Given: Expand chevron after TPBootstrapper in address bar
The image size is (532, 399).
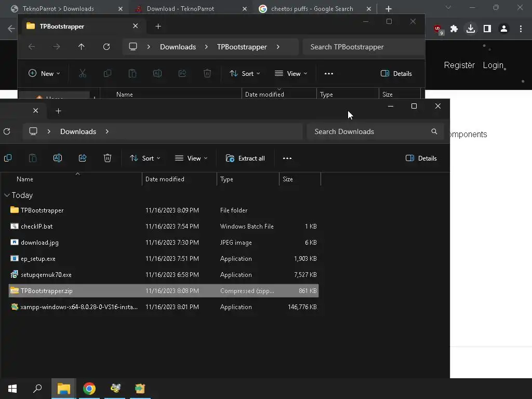Looking at the screenshot, I should coord(278,47).
